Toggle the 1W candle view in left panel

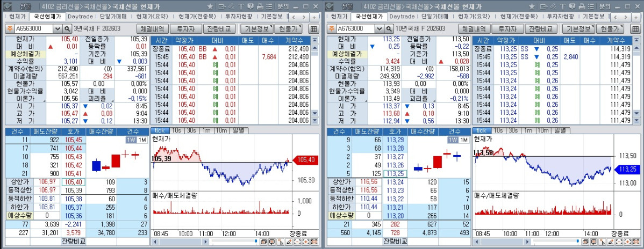[130, 140]
